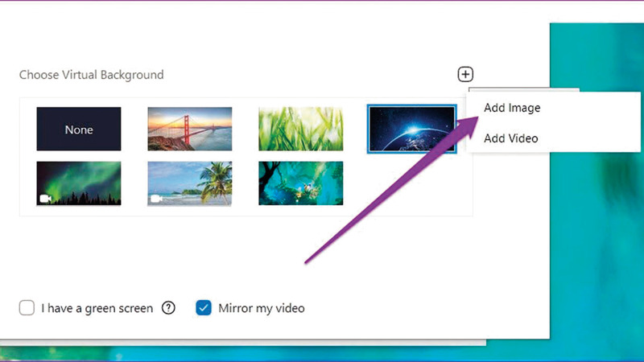Click the video camera icon on beach thumbnail

pyautogui.click(x=156, y=198)
